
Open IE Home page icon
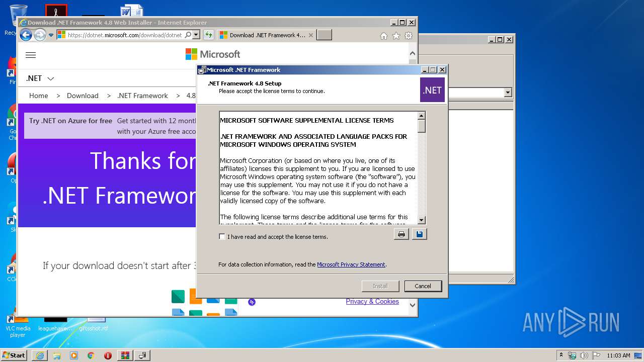[384, 36]
